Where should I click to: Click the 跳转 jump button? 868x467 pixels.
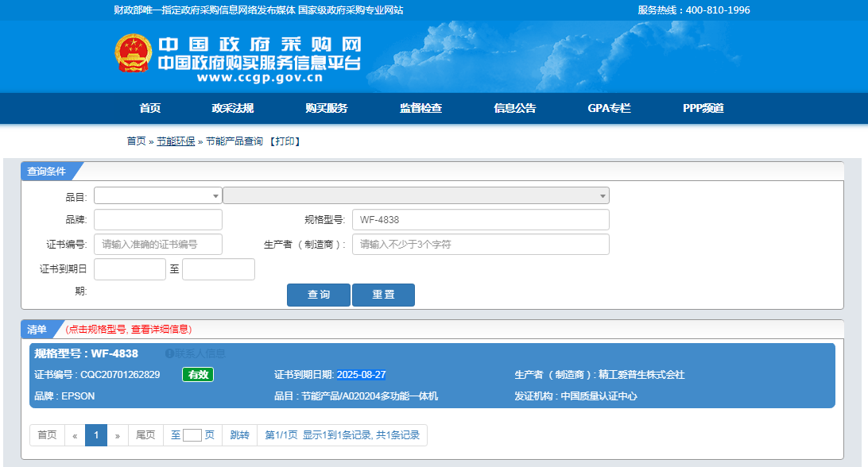click(240, 435)
